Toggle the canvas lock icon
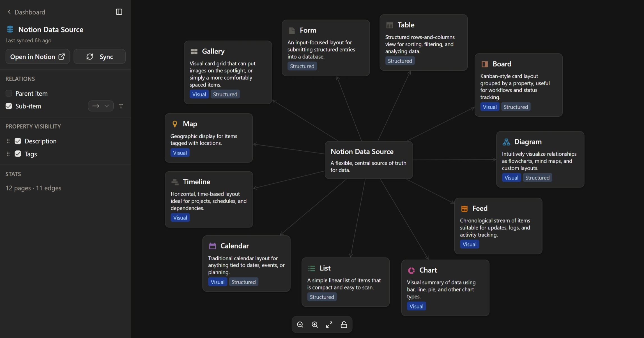Viewport: 644px width, 338px height. (344, 325)
